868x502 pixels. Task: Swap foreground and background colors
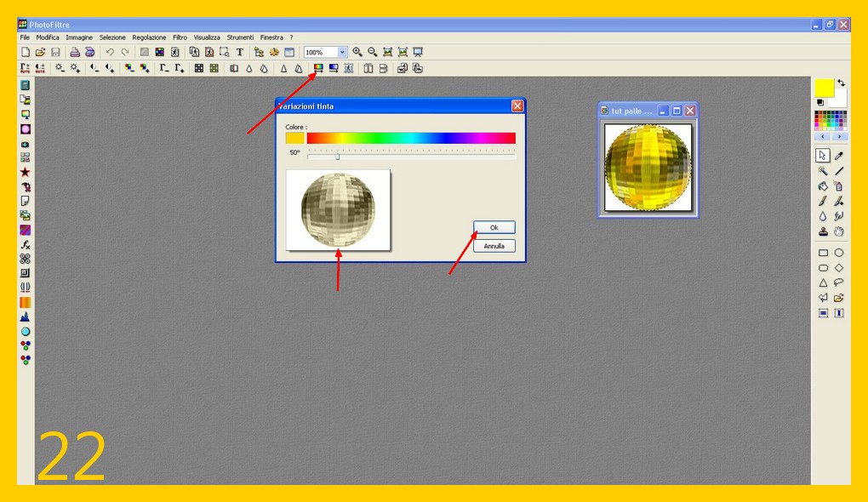pos(841,83)
